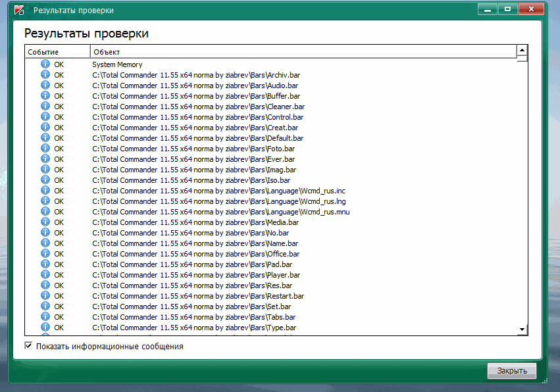Click the Kaspersky logo in title bar

[19, 10]
